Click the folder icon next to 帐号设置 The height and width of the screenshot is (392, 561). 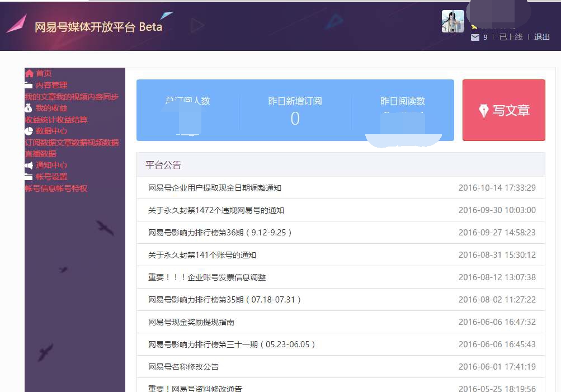pos(29,177)
